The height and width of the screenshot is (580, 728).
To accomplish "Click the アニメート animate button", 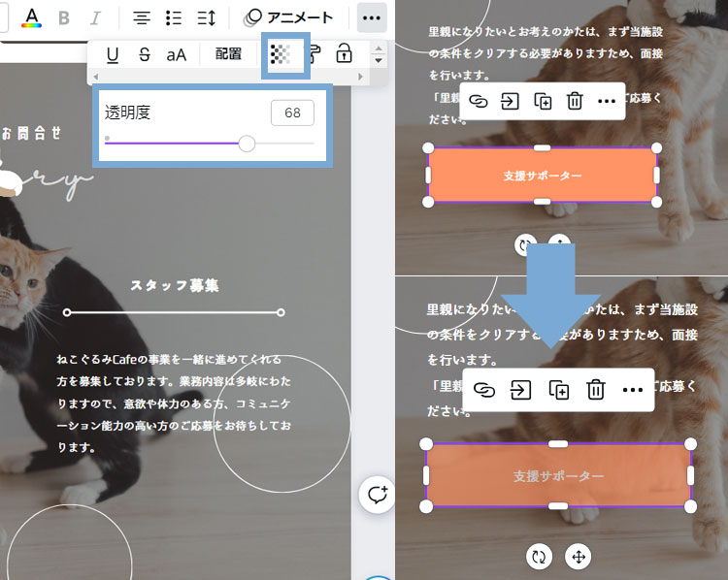I will [x=288, y=17].
